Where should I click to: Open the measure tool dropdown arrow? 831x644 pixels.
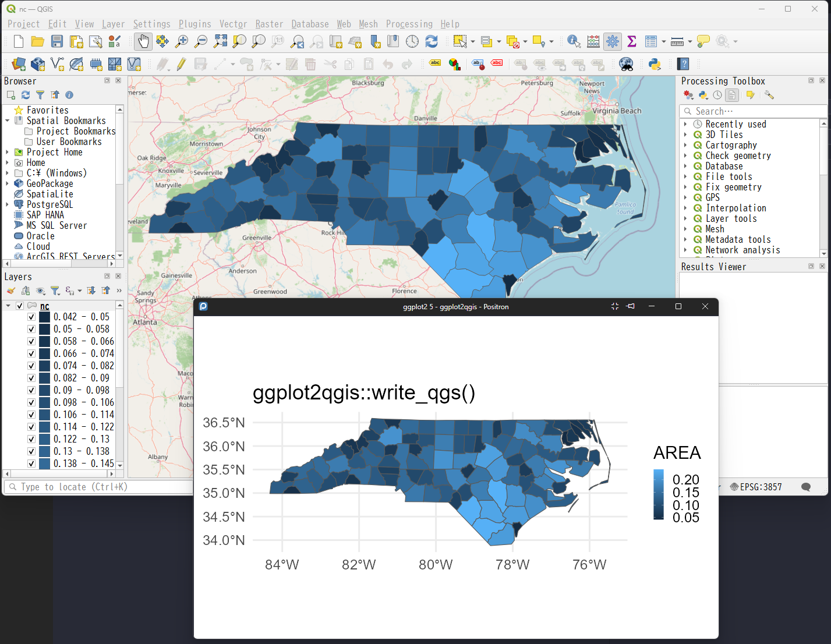(x=690, y=41)
